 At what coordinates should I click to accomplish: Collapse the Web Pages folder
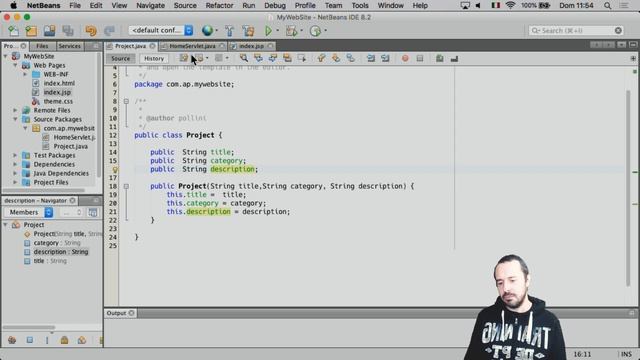(x=16, y=65)
